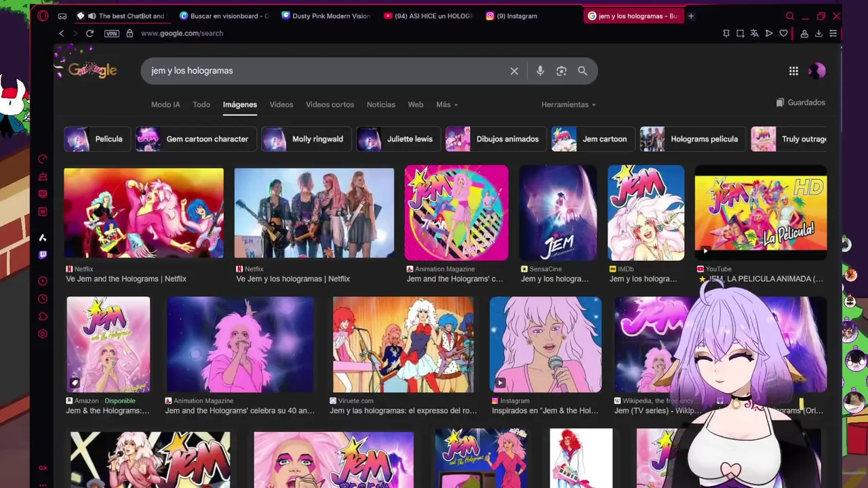Click the padlock site-info icon

pyautogui.click(x=130, y=33)
